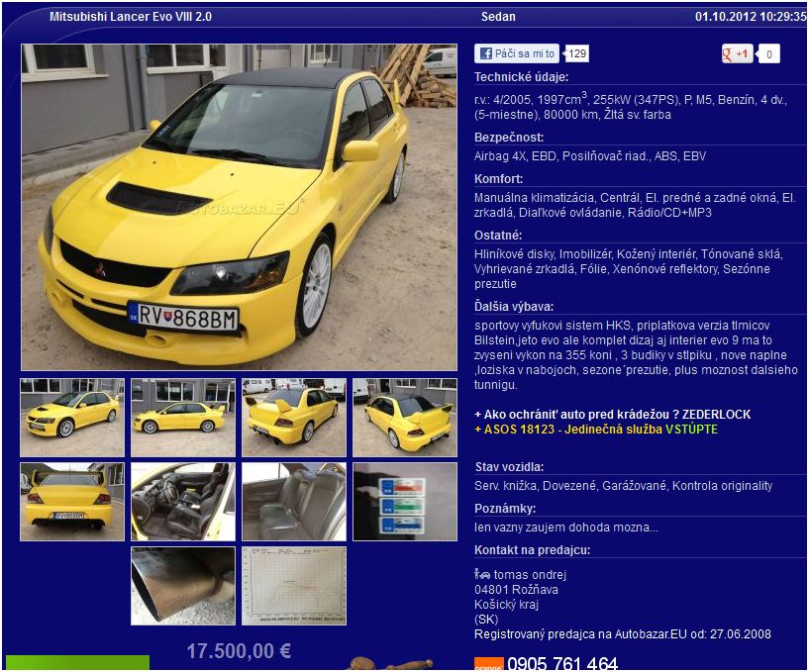This screenshot has width=809, height=672.
Task: View the rear seats interior thumbnail
Action: [x=294, y=501]
